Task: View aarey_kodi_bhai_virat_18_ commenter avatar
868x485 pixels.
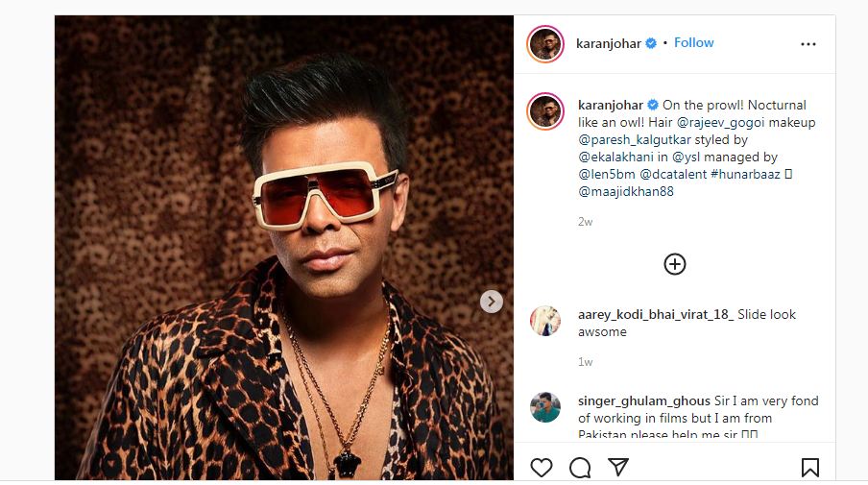Action: pyautogui.click(x=545, y=321)
